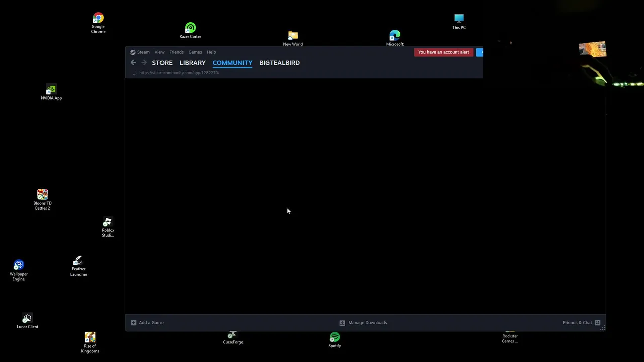Image resolution: width=644 pixels, height=362 pixels.
Task: Select the Lunar Client desktop icon
Action: tap(27, 321)
